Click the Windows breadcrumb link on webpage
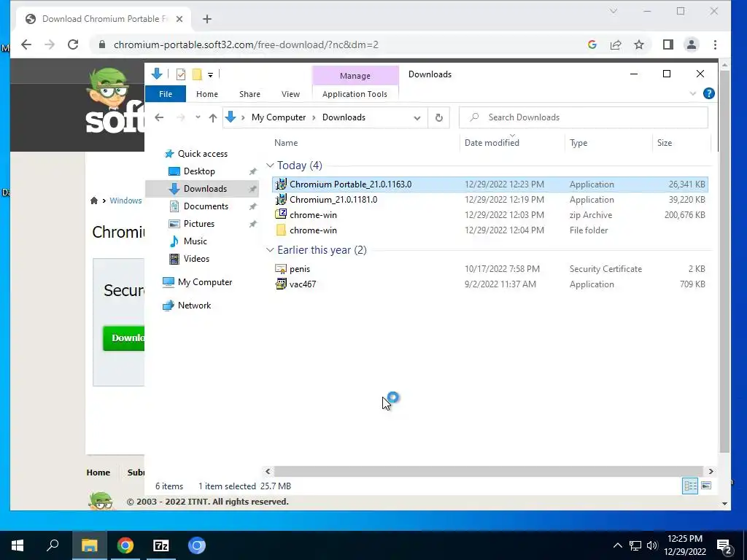The height and width of the screenshot is (560, 747). 125,201
